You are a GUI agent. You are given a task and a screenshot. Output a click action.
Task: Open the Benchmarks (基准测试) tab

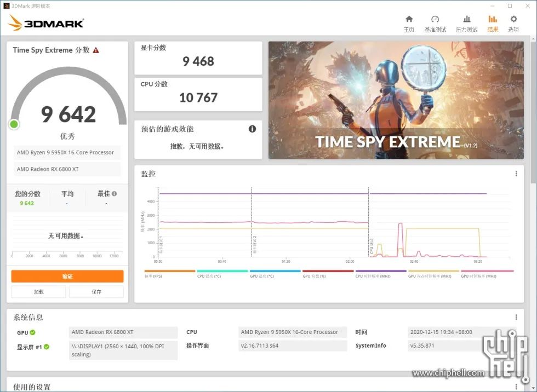(x=435, y=24)
